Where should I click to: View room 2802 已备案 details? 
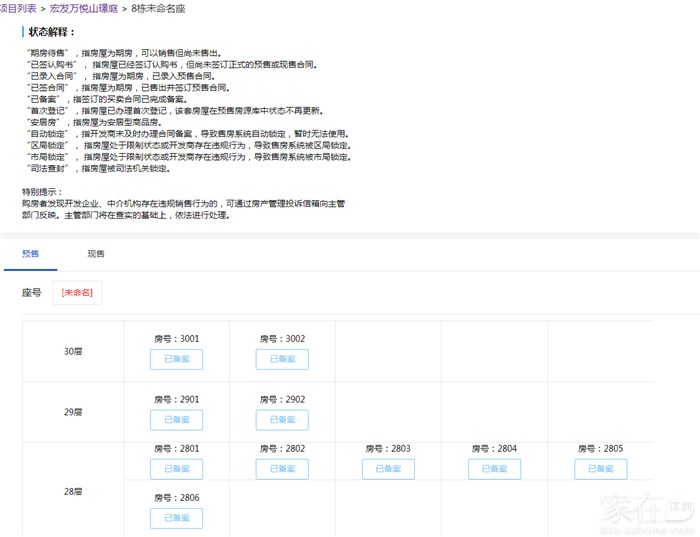click(x=282, y=469)
